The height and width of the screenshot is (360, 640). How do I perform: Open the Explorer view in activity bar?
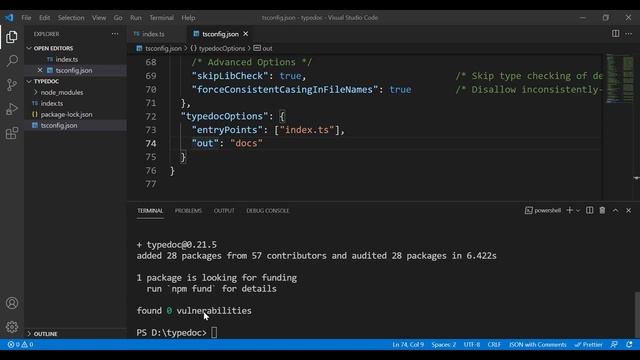(x=12, y=37)
